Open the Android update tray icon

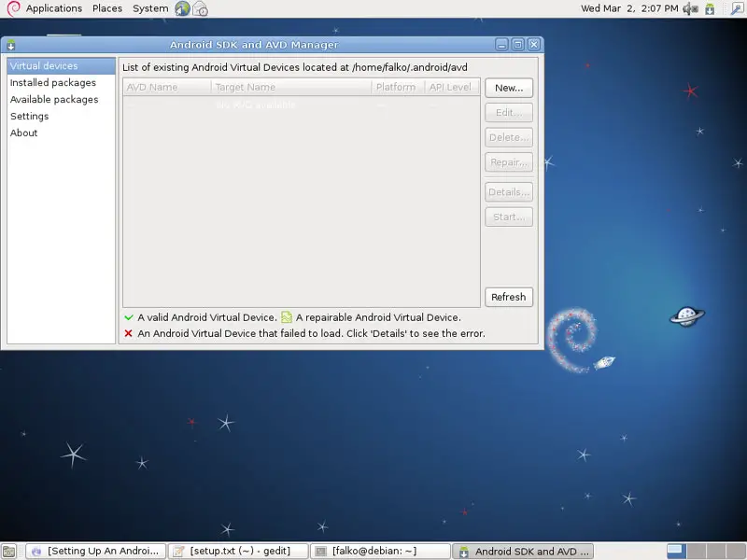pos(710,8)
